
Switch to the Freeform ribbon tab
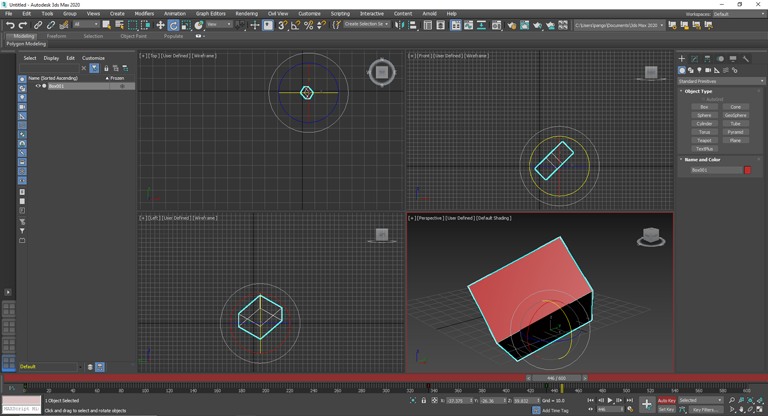56,36
